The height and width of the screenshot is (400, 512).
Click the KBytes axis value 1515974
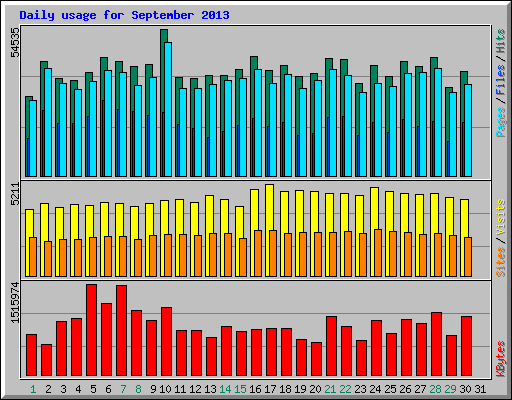pyautogui.click(x=15, y=302)
